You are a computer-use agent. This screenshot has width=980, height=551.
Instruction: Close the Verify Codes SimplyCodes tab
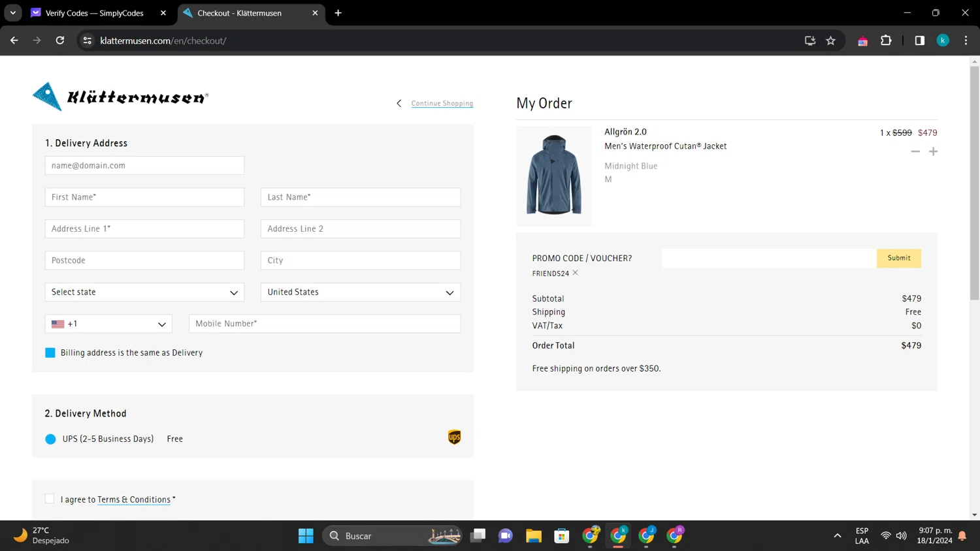point(163,13)
